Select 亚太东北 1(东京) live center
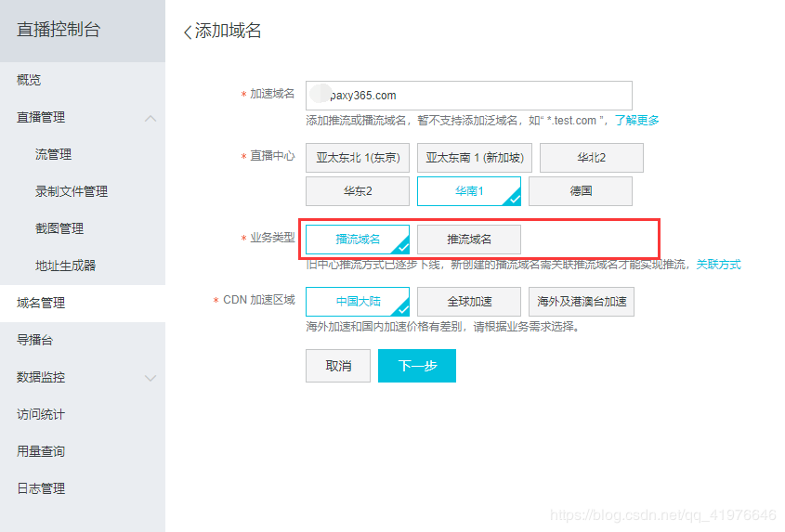 (358, 158)
